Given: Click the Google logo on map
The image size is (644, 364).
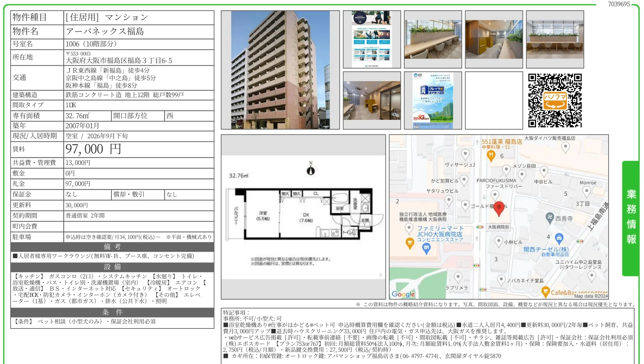Looking at the screenshot, I should (x=403, y=294).
